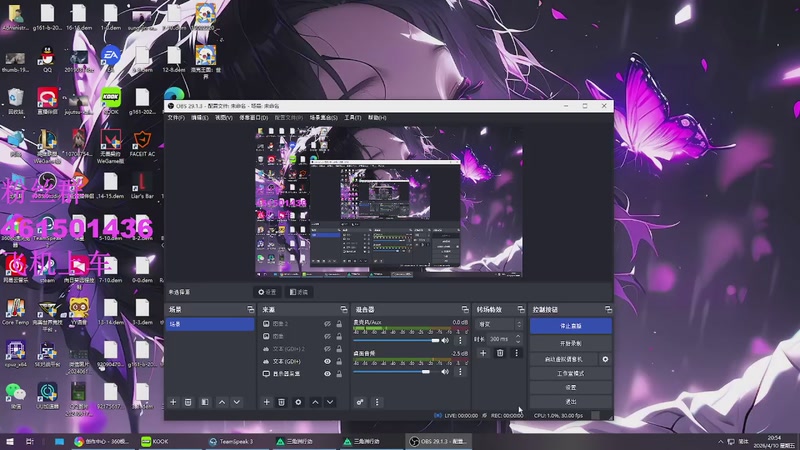
Task: Open the EA app desktop shortcut
Action: tap(110, 59)
